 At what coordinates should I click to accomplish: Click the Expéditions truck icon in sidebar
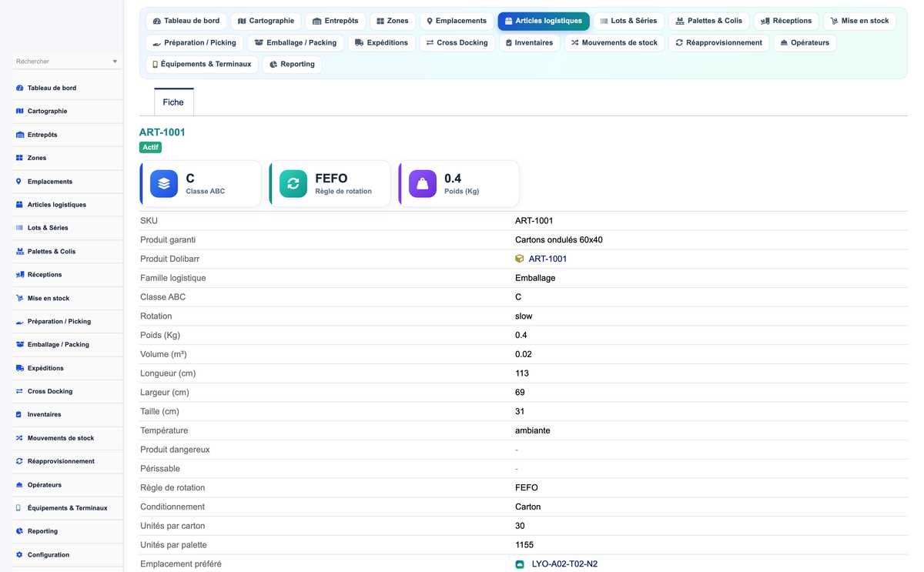click(20, 368)
